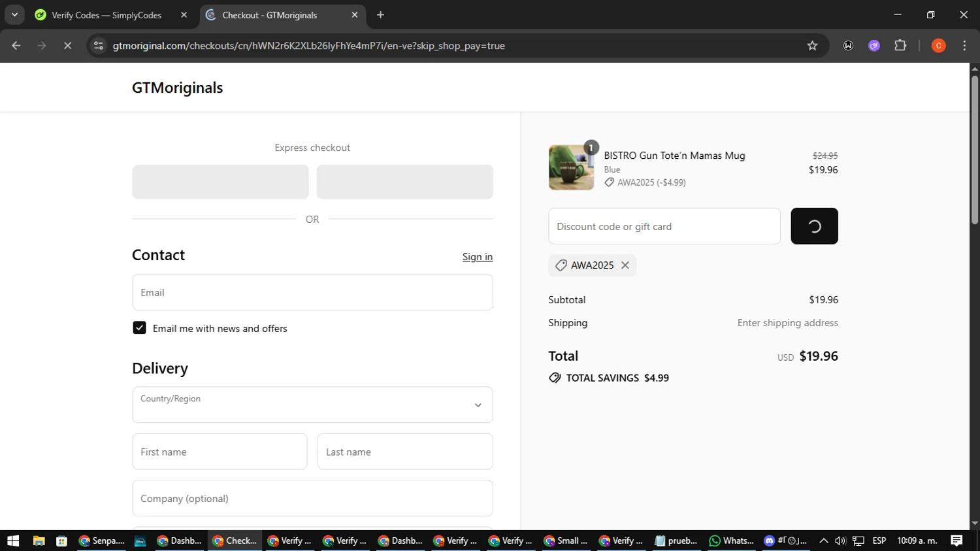Open prueb... notepad taskbar item
The width and height of the screenshot is (980, 551).
[x=676, y=541]
